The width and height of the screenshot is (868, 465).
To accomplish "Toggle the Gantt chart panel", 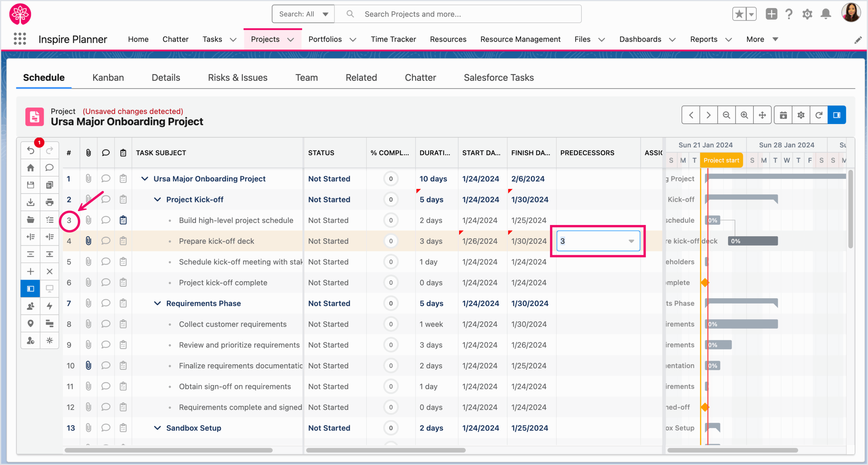I will coord(837,115).
